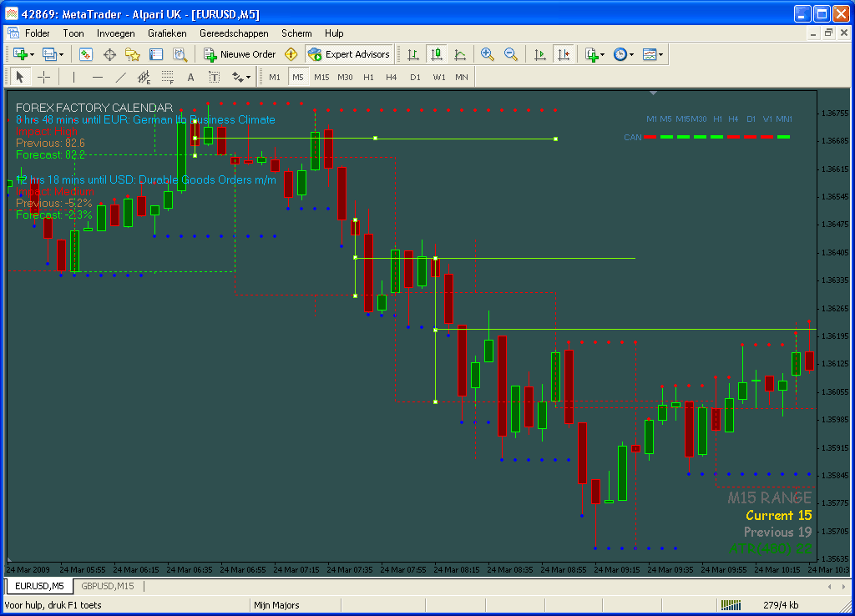Toggle Chart Shift button
The width and height of the screenshot is (855, 616).
(564, 54)
